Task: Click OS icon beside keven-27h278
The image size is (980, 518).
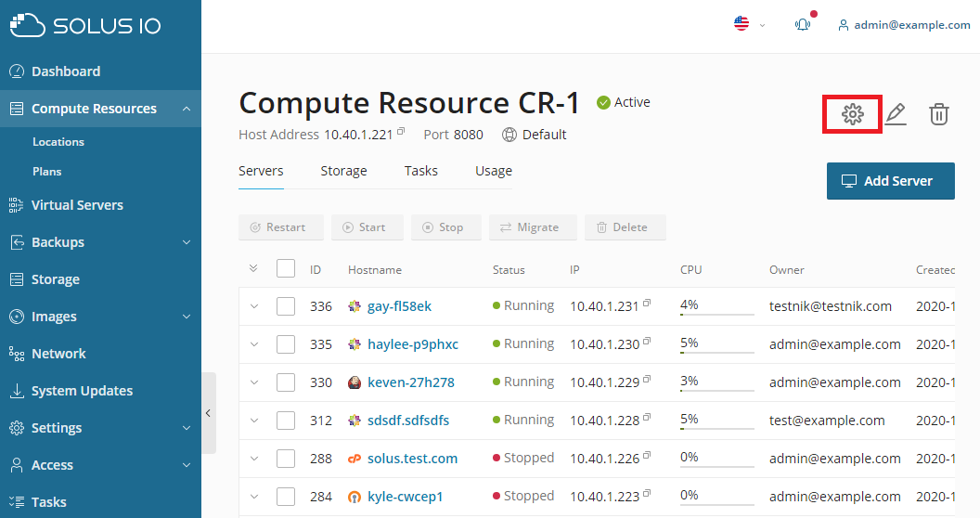Action: [355, 382]
